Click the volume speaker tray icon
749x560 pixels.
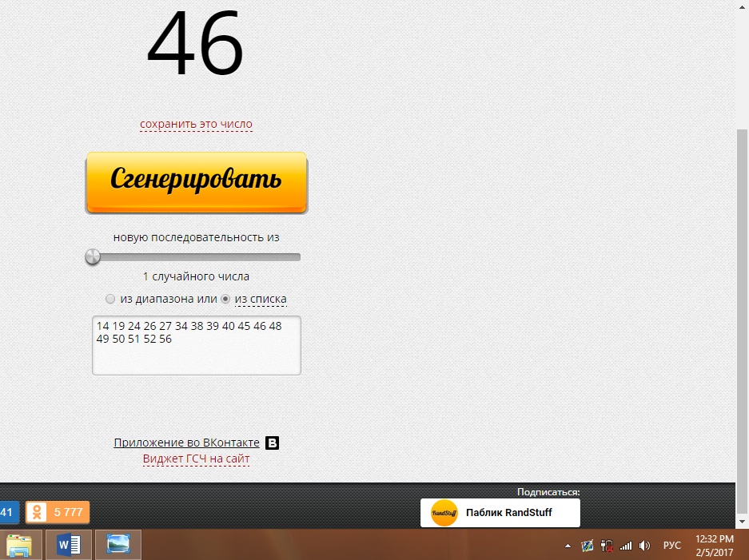644,546
